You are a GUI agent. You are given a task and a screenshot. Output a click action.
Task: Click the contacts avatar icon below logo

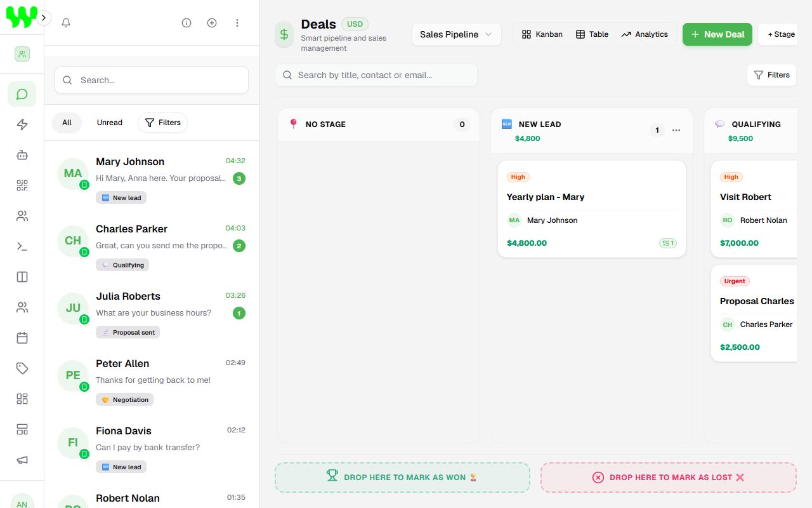pos(22,54)
